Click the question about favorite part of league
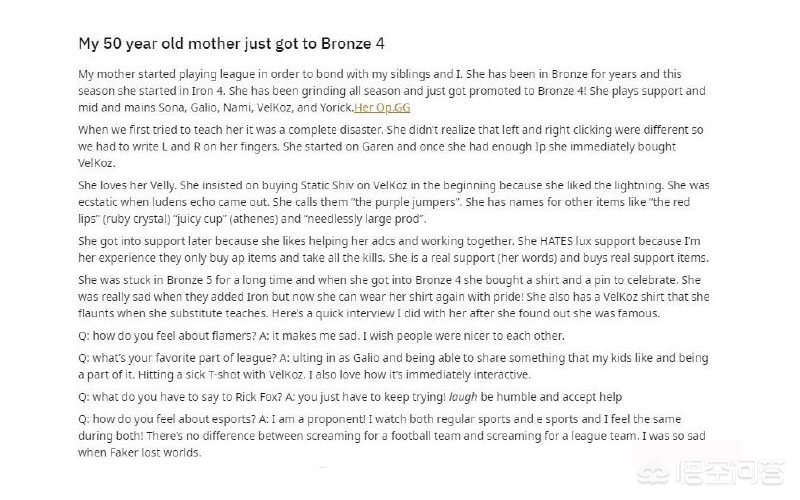This screenshot has width=800, height=500. coord(393,366)
